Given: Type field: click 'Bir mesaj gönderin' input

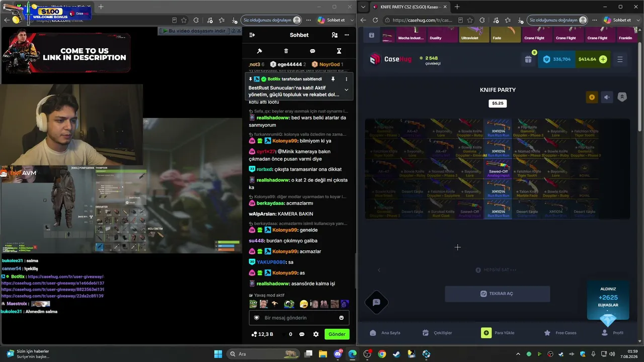Looking at the screenshot, I should click(299, 318).
